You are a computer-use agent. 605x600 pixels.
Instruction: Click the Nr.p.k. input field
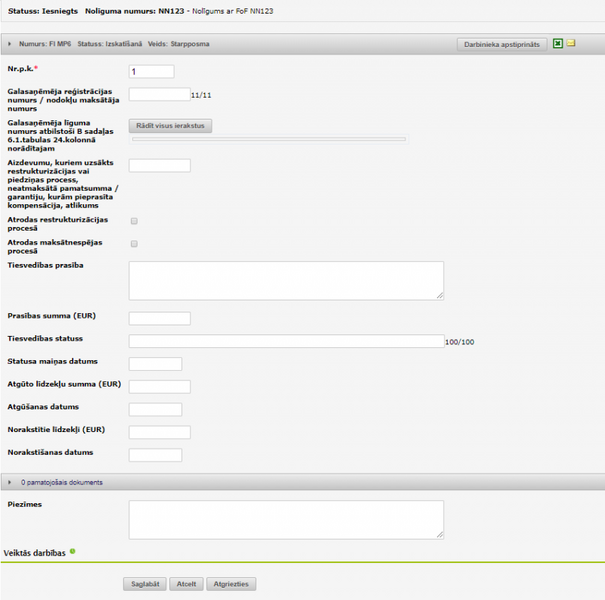coord(151,72)
